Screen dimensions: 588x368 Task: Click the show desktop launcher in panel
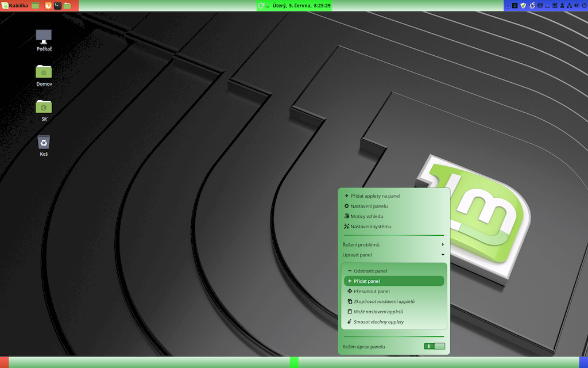[35, 6]
